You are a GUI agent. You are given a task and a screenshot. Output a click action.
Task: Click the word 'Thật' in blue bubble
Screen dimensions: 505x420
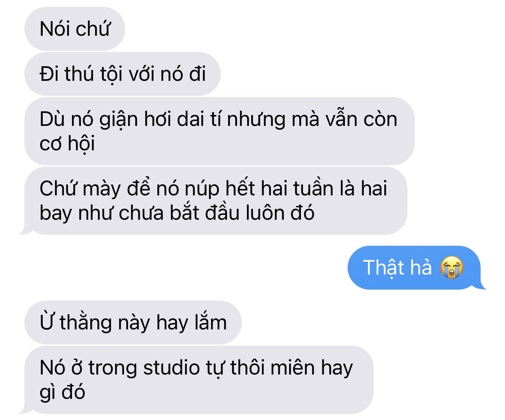(x=383, y=268)
